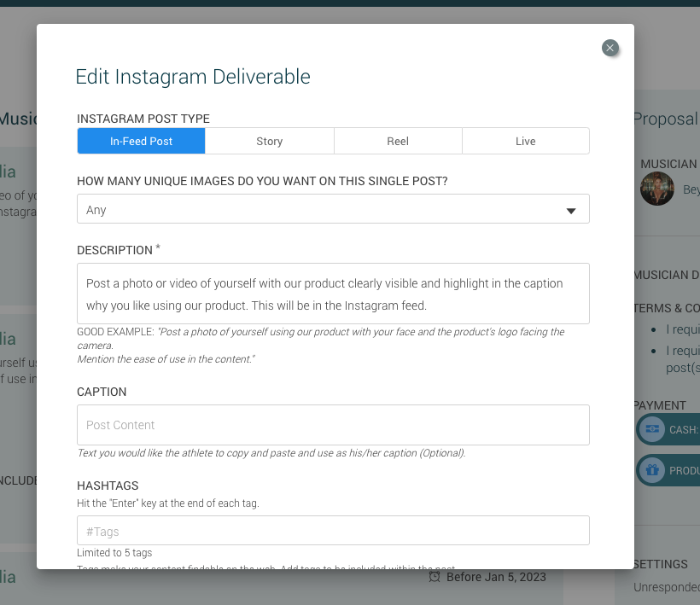This screenshot has height=605, width=700.
Task: Open the musician profile thumbnail
Action: (657, 189)
